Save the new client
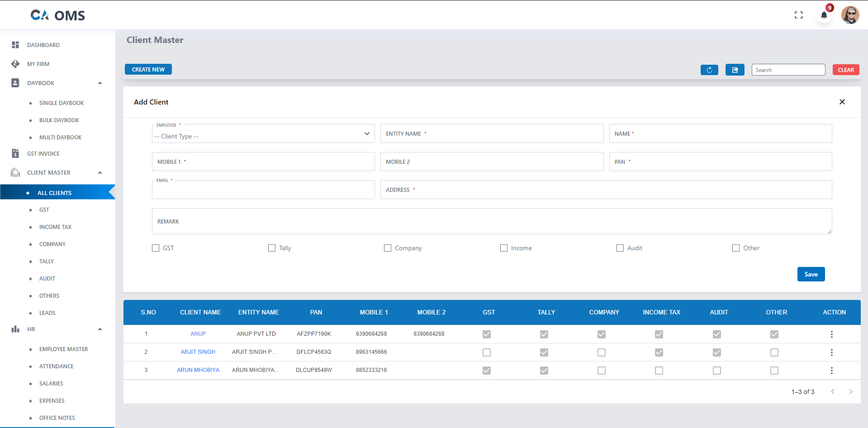This screenshot has height=428, width=868. 811,274
